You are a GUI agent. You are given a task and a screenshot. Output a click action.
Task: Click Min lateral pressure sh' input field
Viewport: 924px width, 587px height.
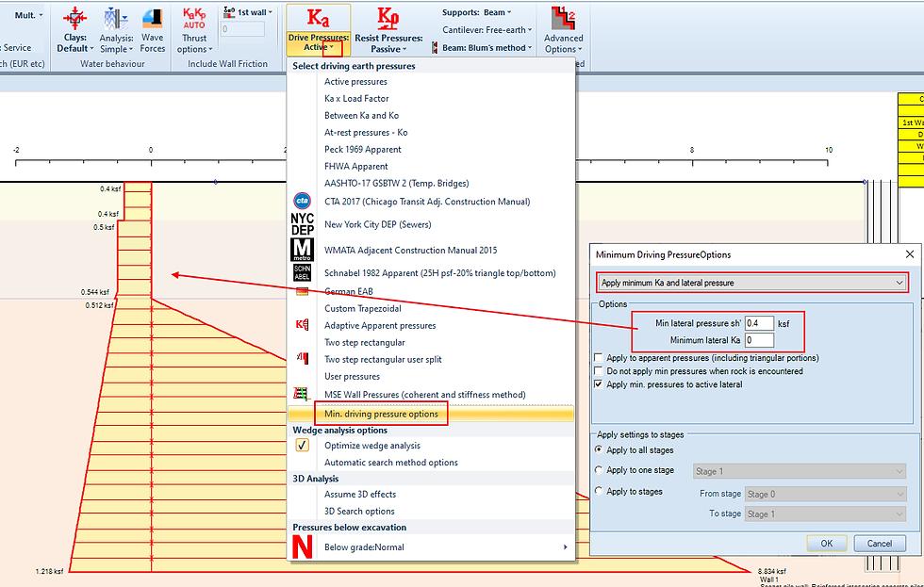tap(759, 323)
